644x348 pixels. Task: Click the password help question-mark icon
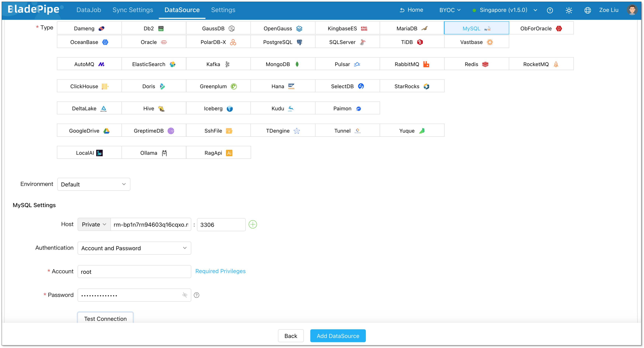(197, 295)
